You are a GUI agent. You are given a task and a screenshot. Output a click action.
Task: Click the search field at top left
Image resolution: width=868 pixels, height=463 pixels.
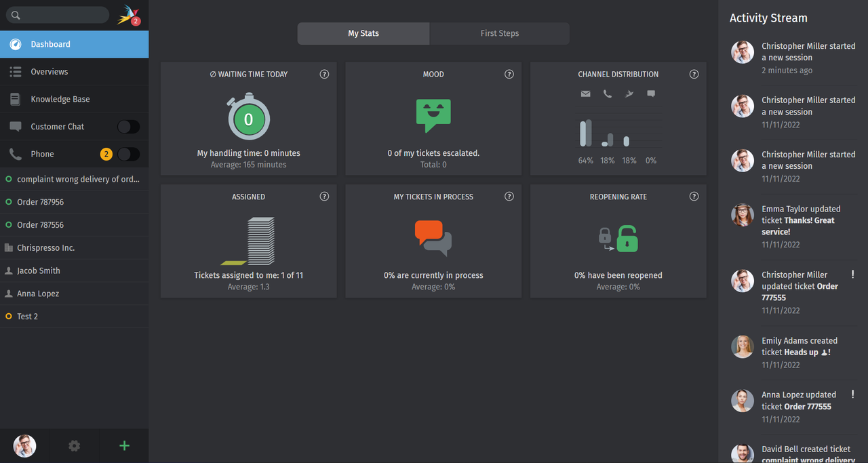(x=57, y=15)
